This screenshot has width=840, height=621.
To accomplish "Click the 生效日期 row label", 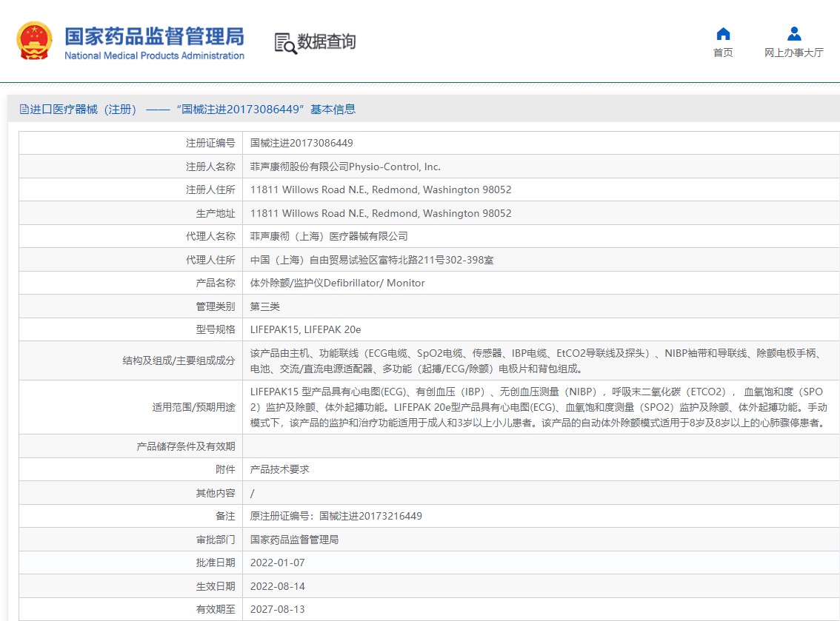I will pos(216,586).
